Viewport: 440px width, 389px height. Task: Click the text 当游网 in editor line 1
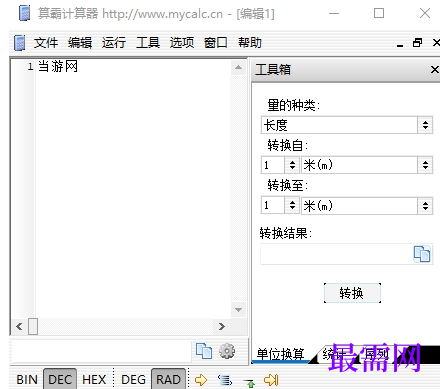[x=58, y=66]
